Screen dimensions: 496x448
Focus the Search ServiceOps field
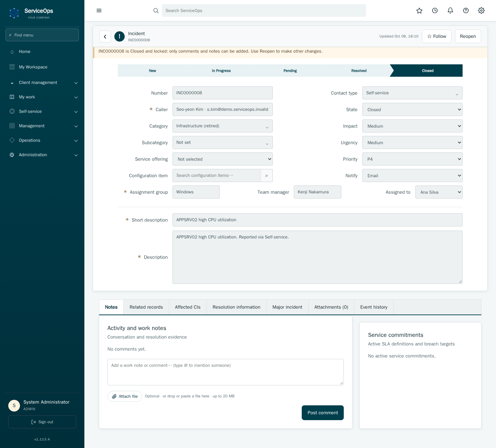click(264, 11)
